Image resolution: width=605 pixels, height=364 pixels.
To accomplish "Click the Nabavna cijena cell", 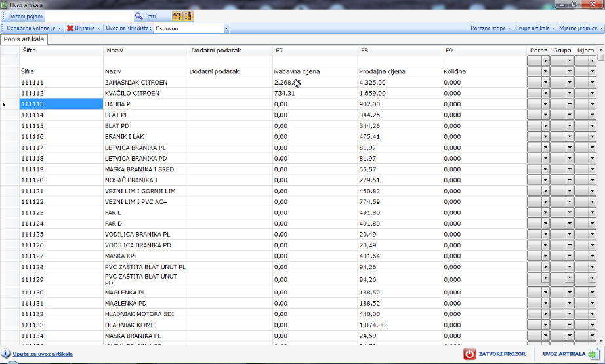I will point(315,71).
